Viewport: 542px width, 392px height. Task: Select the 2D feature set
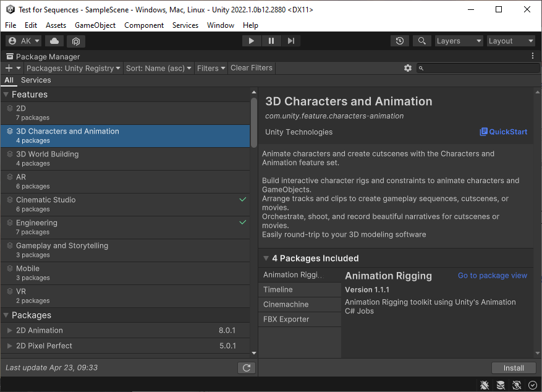pos(125,113)
